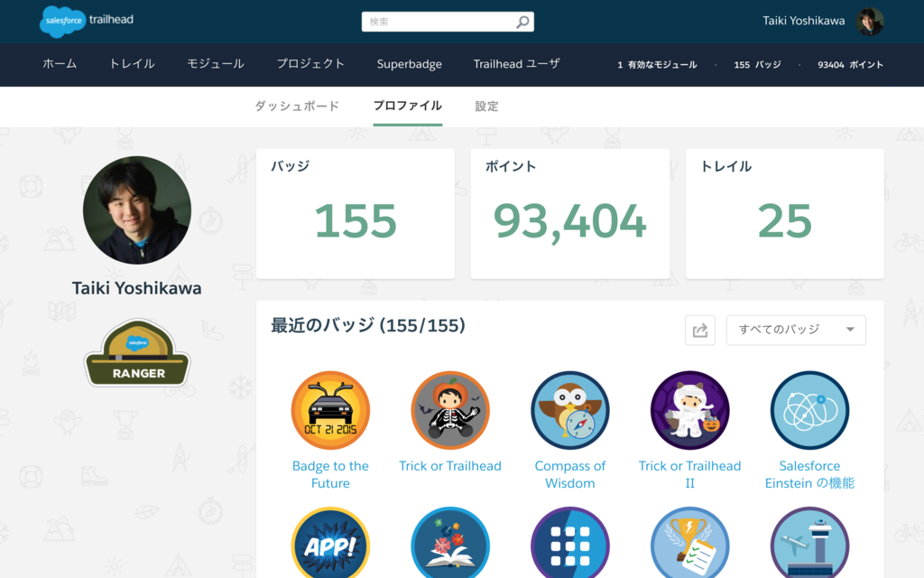Click the 1 有効なモジュール stat link

[657, 65]
